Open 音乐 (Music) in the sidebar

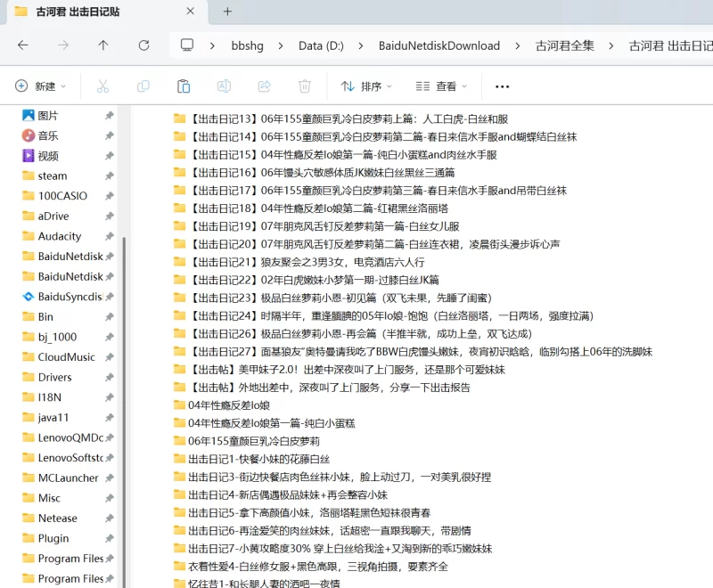tap(48, 135)
